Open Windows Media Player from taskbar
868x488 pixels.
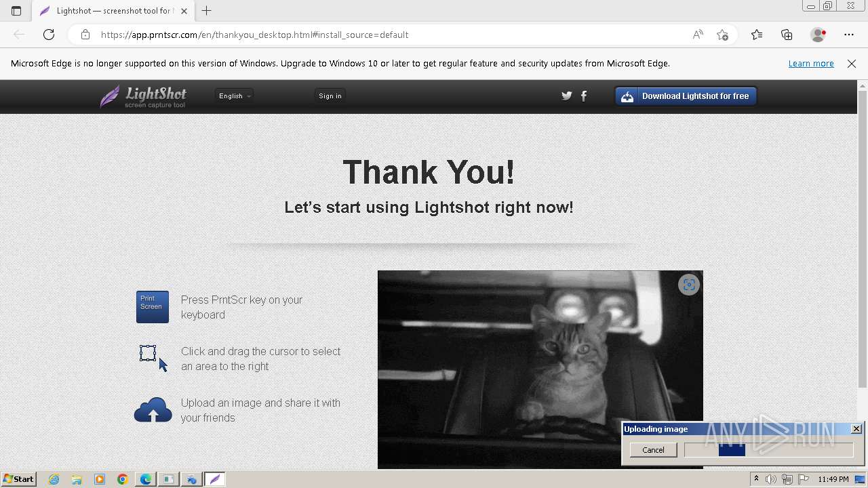click(100, 479)
